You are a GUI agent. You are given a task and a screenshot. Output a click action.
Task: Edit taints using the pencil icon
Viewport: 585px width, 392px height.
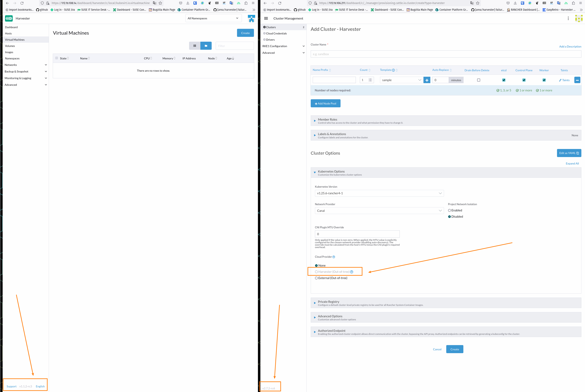[x=564, y=80]
